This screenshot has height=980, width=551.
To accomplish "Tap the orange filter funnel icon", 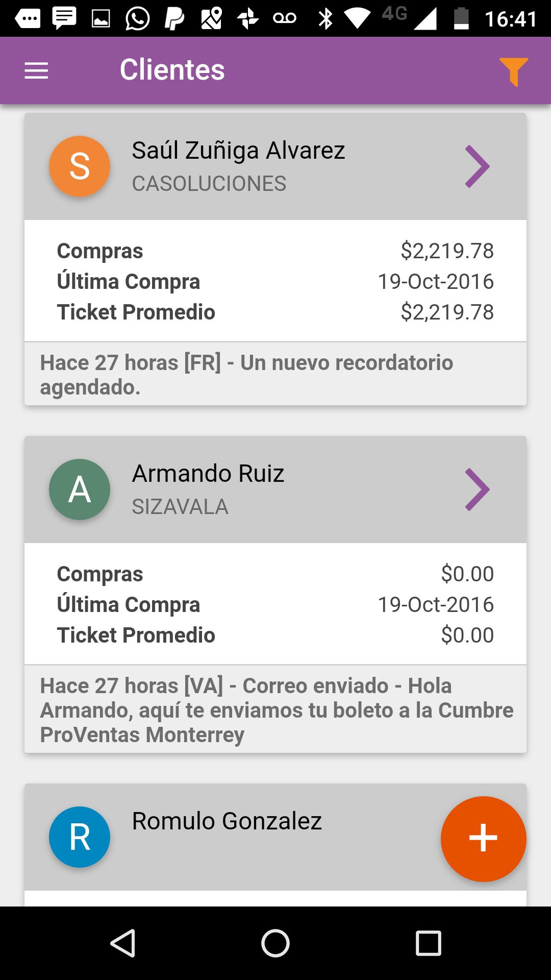I will pos(513,71).
